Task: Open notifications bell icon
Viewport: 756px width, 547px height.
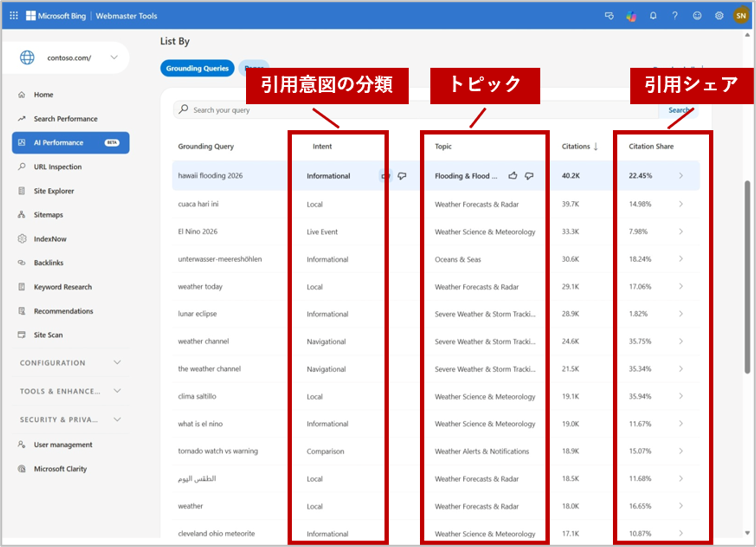Action: pos(653,16)
